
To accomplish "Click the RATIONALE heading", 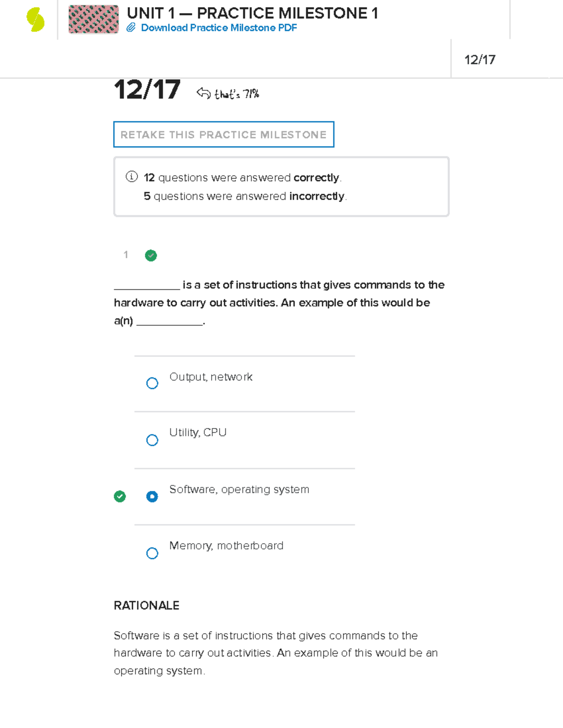I will click(146, 606).
